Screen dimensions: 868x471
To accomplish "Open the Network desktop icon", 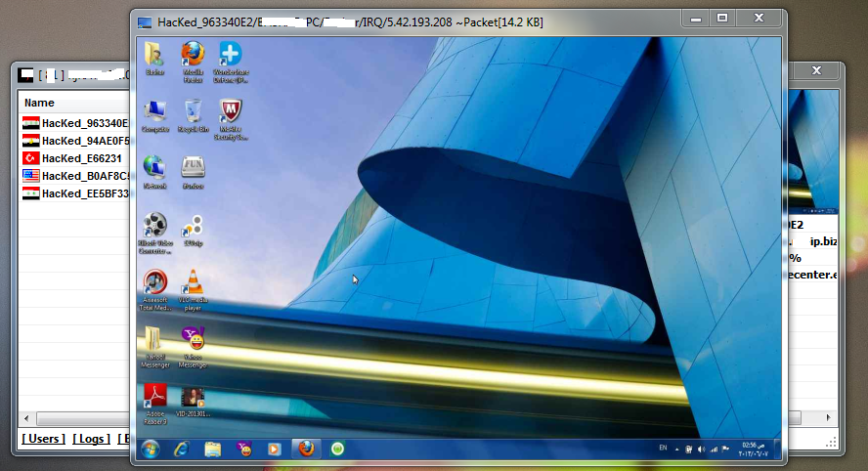I will tap(154, 172).
